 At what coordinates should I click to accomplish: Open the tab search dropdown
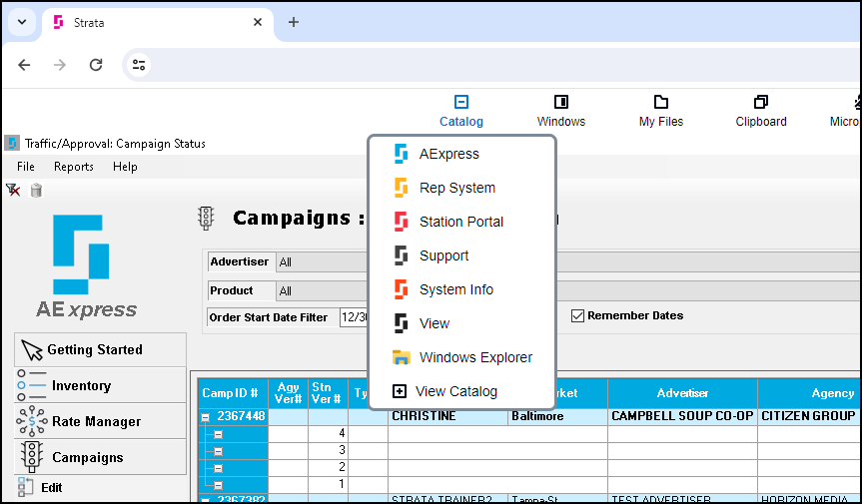click(22, 23)
